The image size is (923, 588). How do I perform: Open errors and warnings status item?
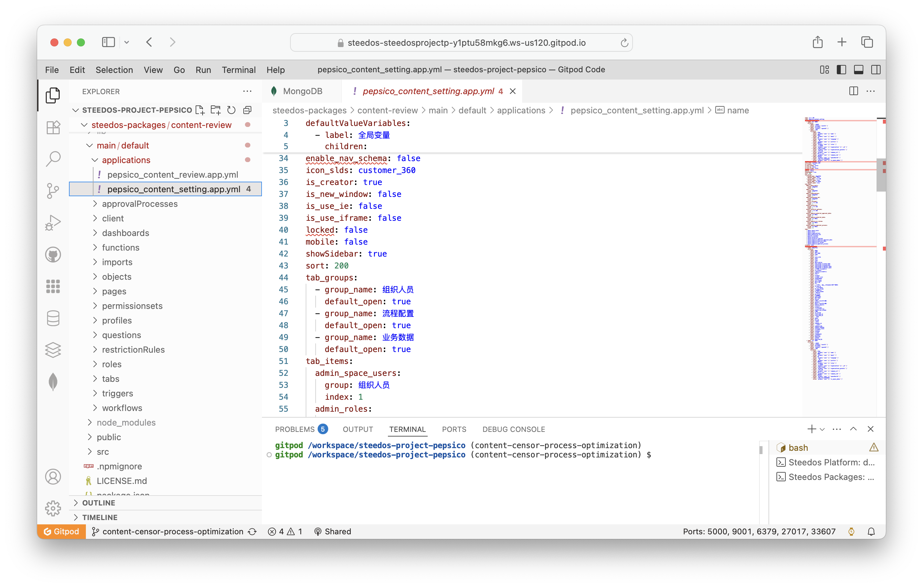tap(285, 531)
